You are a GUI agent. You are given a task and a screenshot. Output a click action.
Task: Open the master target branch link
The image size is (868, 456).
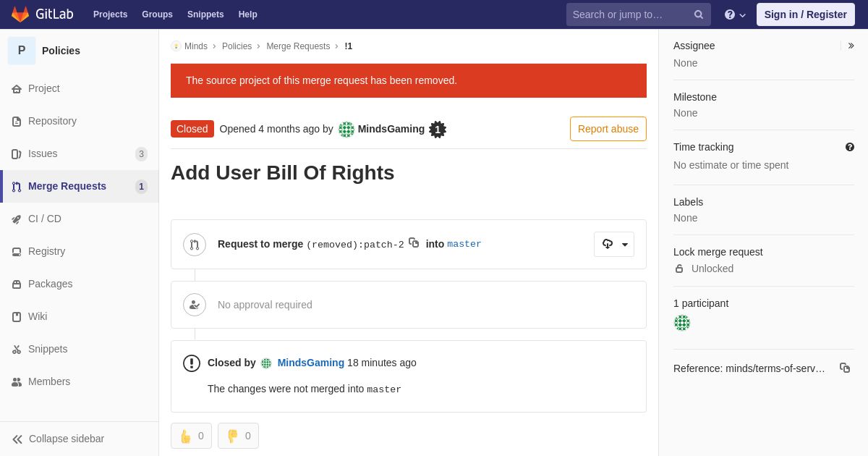pos(464,245)
